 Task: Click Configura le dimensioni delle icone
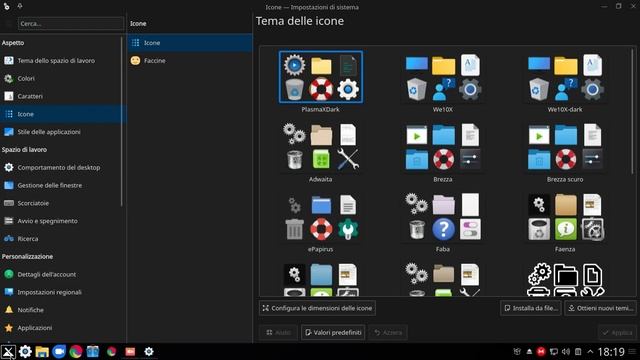pos(317,308)
